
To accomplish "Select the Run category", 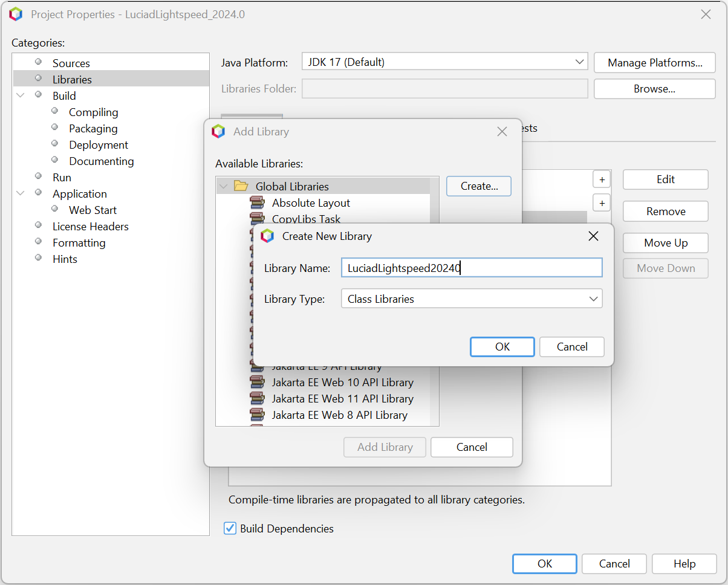I will [62, 178].
